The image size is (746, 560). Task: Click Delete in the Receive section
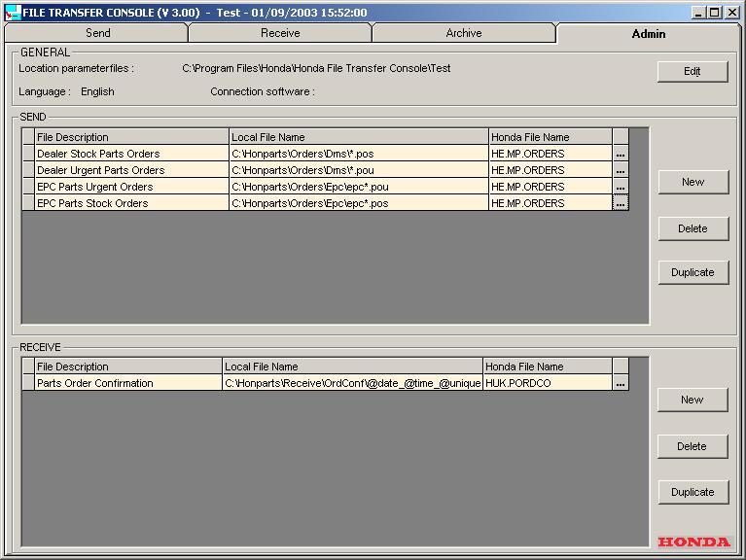point(693,446)
